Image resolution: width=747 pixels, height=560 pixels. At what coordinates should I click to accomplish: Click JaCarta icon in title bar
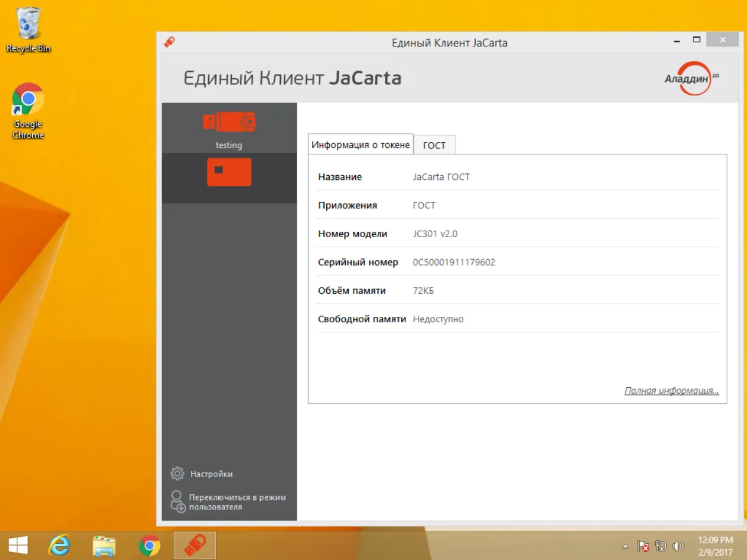point(169,42)
